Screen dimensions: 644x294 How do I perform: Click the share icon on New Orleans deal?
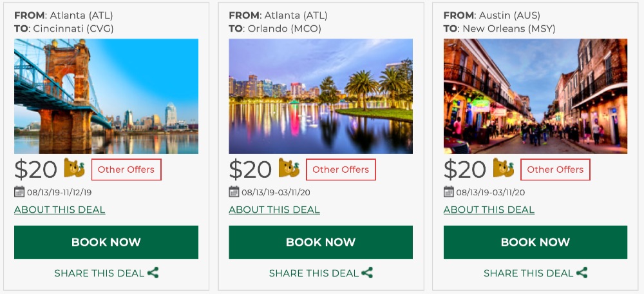(582, 273)
